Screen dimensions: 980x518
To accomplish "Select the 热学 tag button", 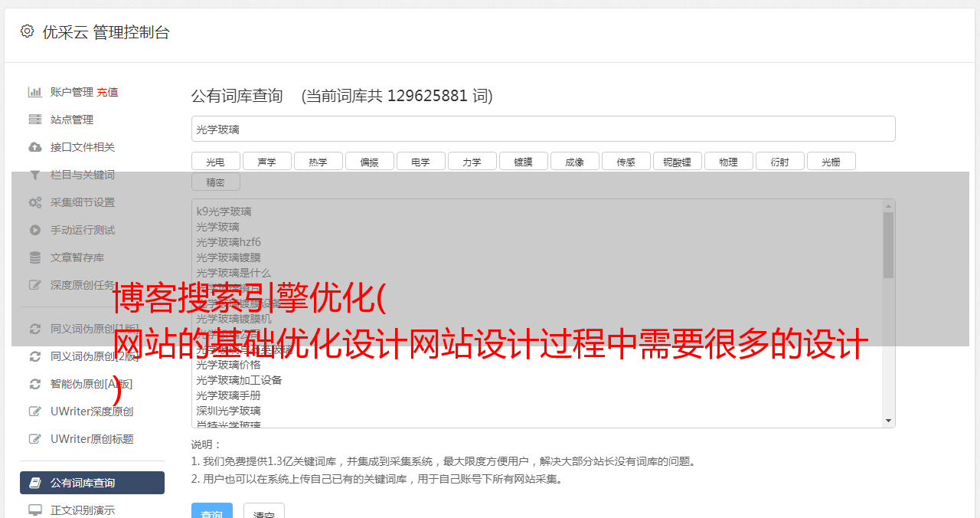I will [318, 161].
